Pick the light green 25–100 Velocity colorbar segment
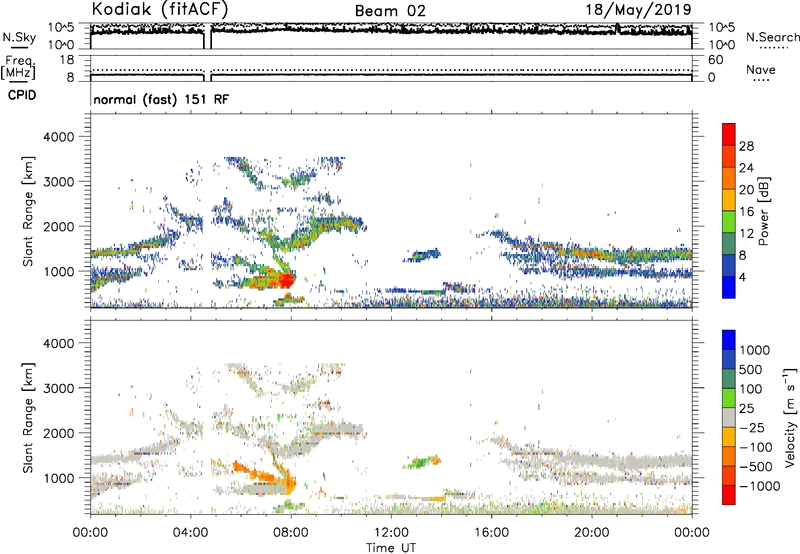The height and width of the screenshot is (554, 800). (729, 398)
